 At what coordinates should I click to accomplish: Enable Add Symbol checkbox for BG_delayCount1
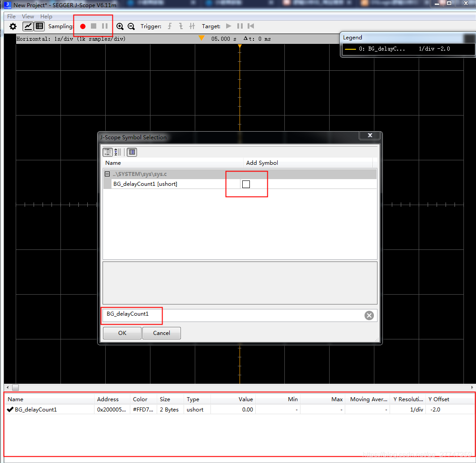(x=246, y=184)
